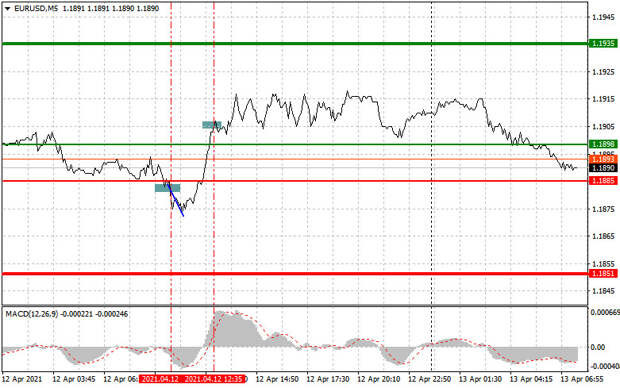The image size is (620, 388).
Task: Click the 12 Apr 14:50 time label
Action: coord(277,379)
